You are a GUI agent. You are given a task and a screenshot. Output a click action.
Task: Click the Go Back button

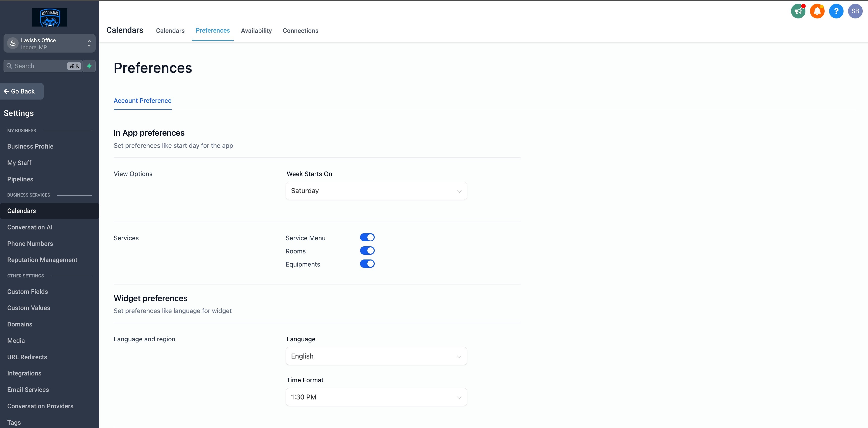(x=22, y=91)
